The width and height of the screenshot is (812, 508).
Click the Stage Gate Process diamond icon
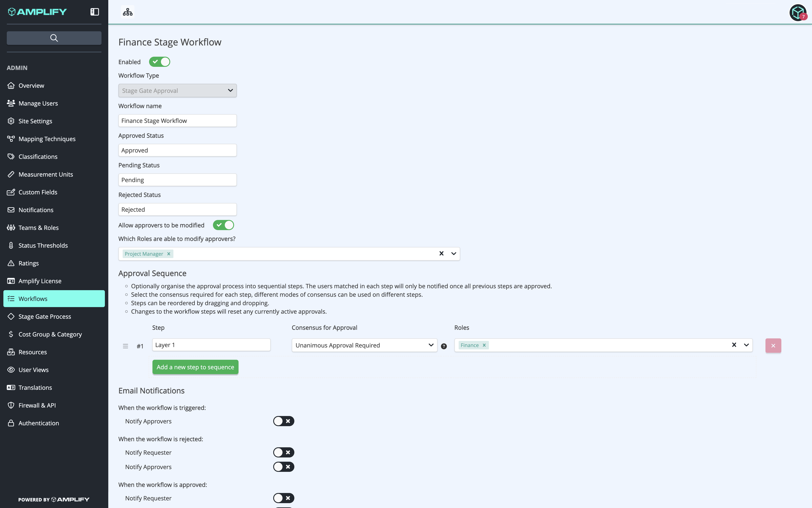click(11, 316)
